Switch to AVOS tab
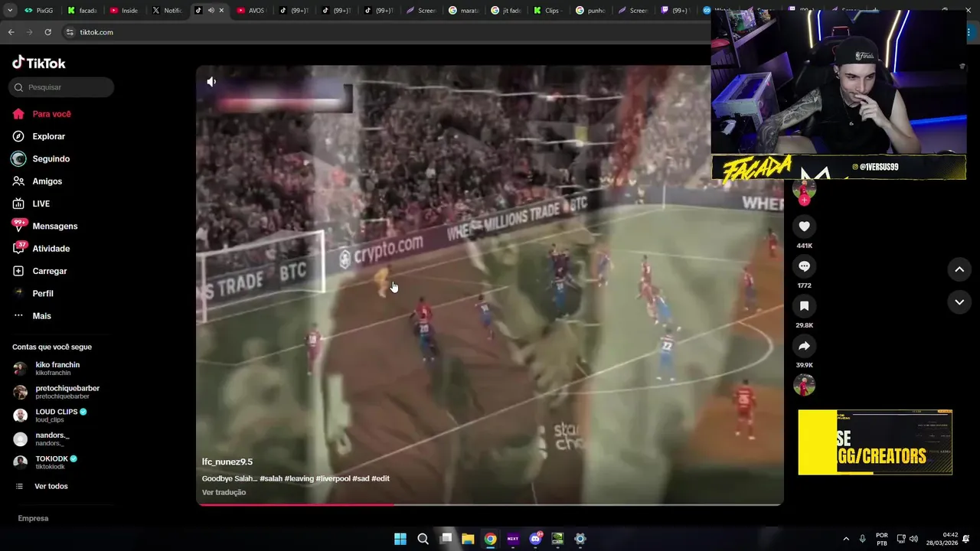The image size is (980, 551). click(x=250, y=11)
